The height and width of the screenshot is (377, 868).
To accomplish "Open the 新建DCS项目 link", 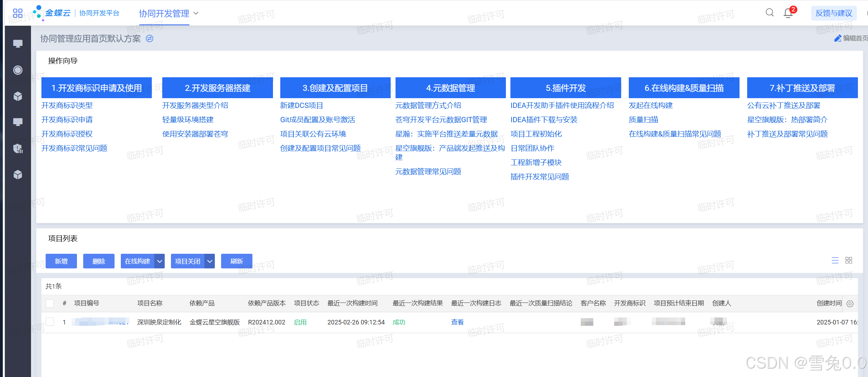I will (x=302, y=105).
